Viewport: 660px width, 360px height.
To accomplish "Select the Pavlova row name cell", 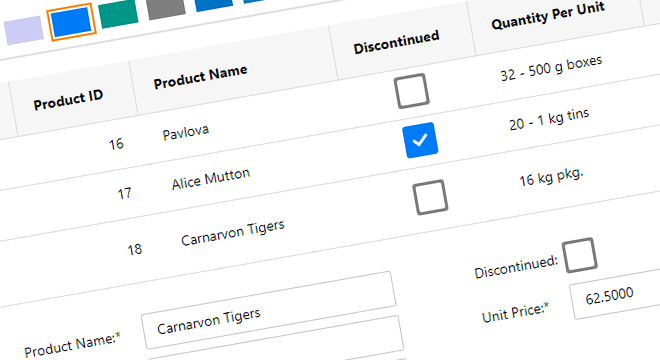I will click(186, 133).
